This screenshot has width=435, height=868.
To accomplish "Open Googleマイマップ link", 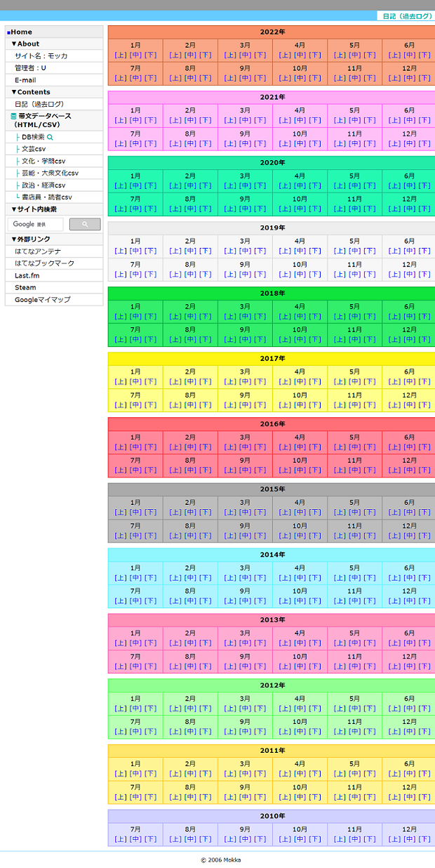I will tap(41, 300).
